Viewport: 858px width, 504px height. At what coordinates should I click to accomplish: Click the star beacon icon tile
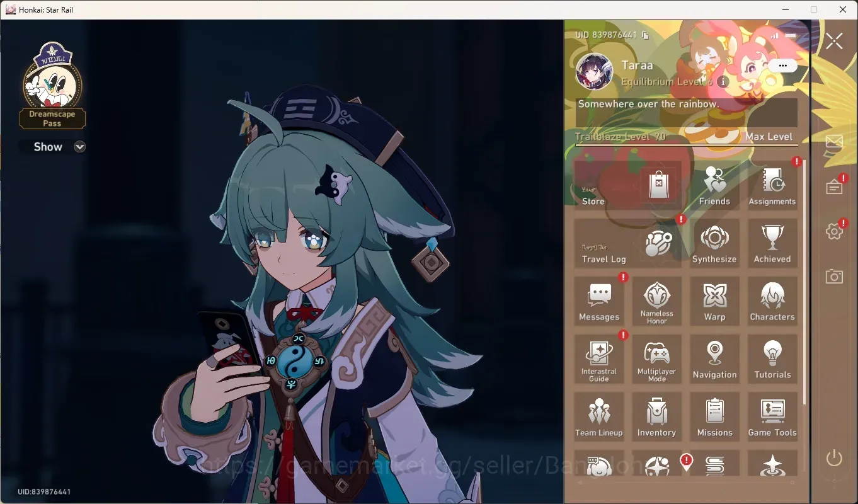pos(772,464)
